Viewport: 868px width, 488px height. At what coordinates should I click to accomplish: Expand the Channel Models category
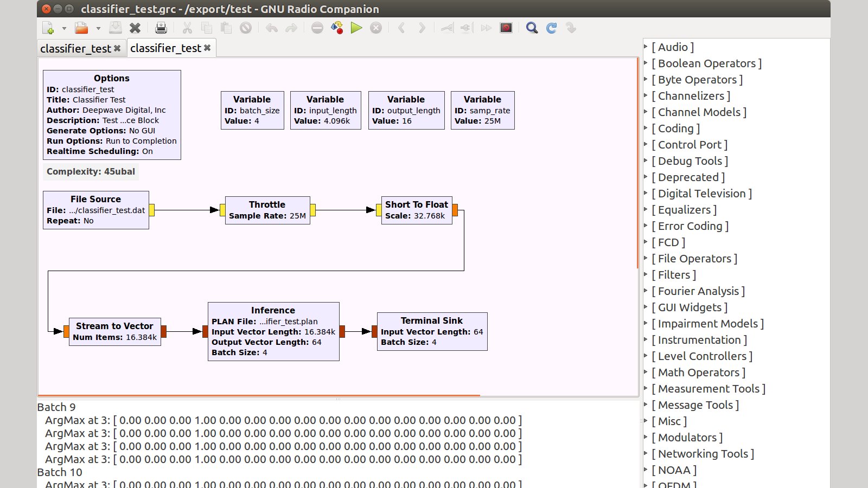646,112
